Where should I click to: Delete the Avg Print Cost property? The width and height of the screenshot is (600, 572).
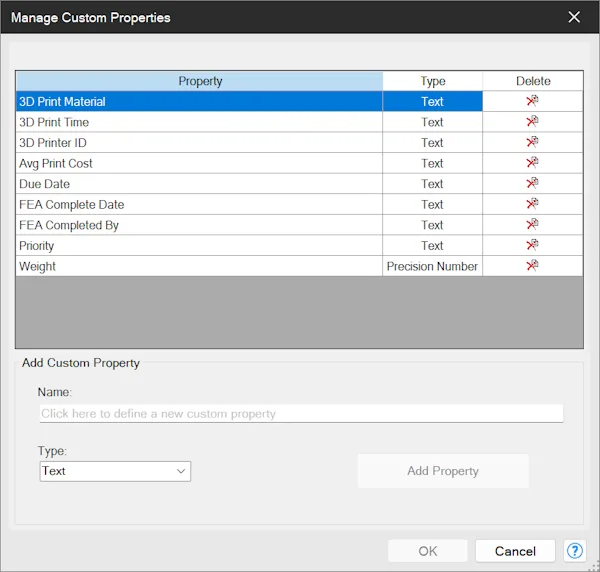click(532, 163)
